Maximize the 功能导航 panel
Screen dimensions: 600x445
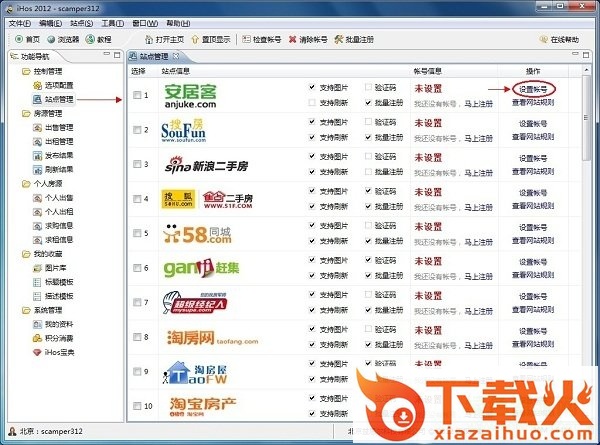[117, 55]
